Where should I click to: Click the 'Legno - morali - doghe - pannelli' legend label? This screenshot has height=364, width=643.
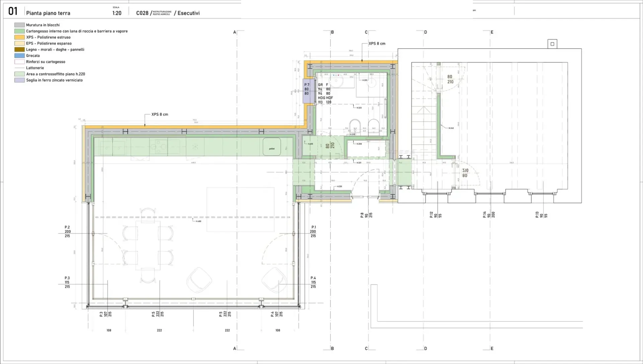click(55, 50)
